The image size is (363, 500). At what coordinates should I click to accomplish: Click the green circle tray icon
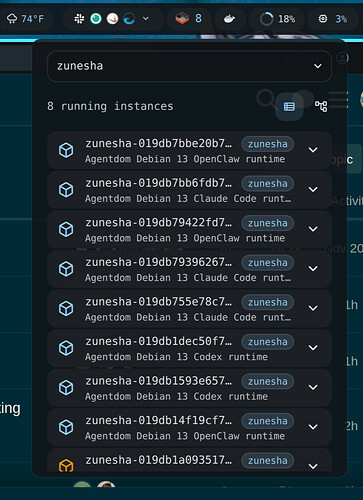pyautogui.click(x=96, y=19)
